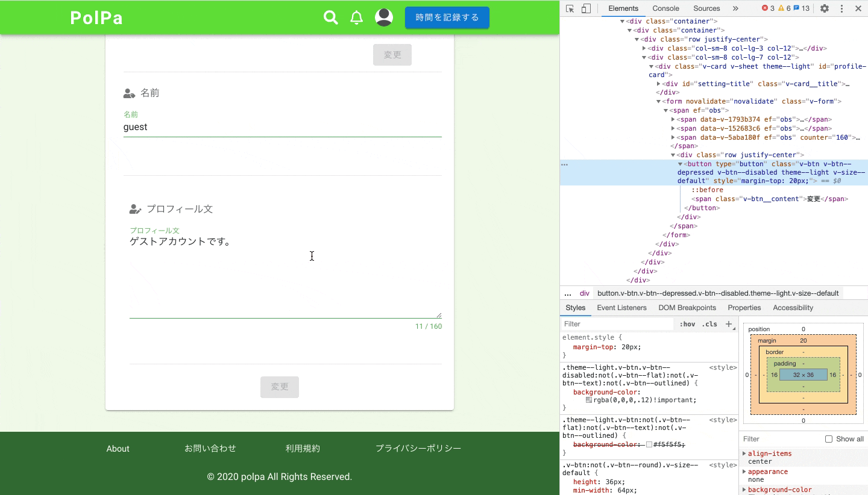Expand the appearance computed property
This screenshot has height=495, width=868.
[744, 472]
